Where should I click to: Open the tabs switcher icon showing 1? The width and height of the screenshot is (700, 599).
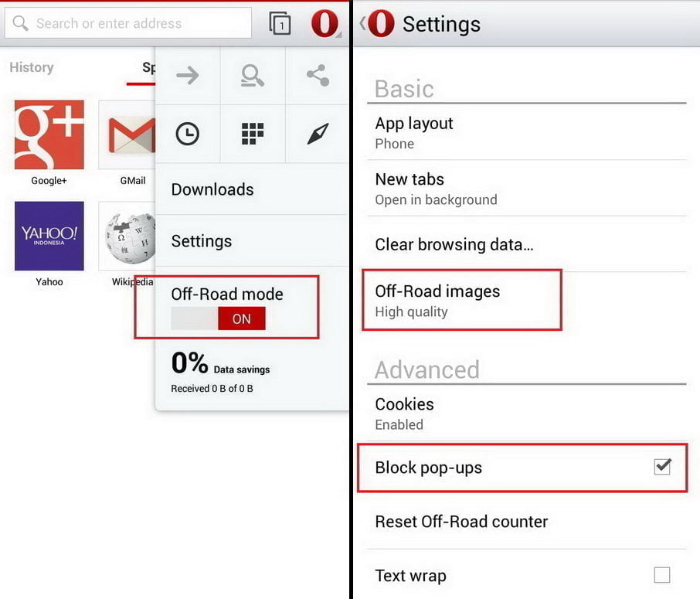(x=280, y=23)
